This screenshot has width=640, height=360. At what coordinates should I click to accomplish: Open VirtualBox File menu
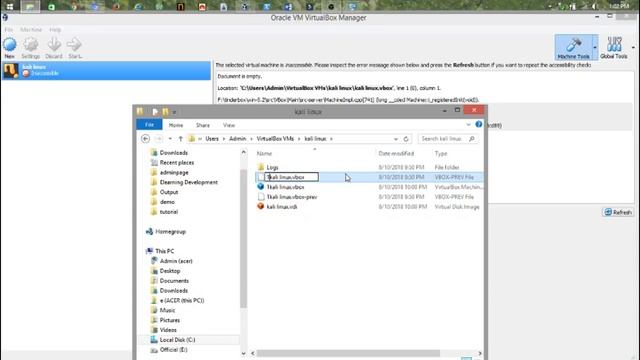[9, 30]
